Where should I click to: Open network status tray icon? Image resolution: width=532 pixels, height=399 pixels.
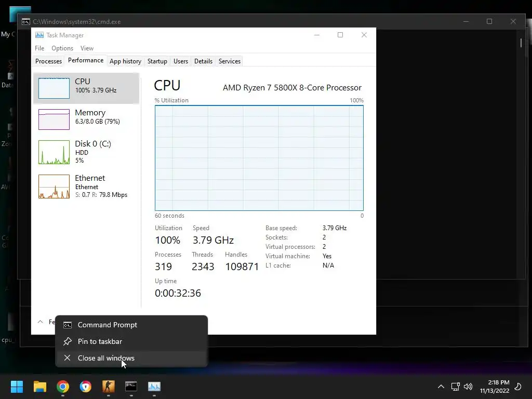tap(455, 387)
